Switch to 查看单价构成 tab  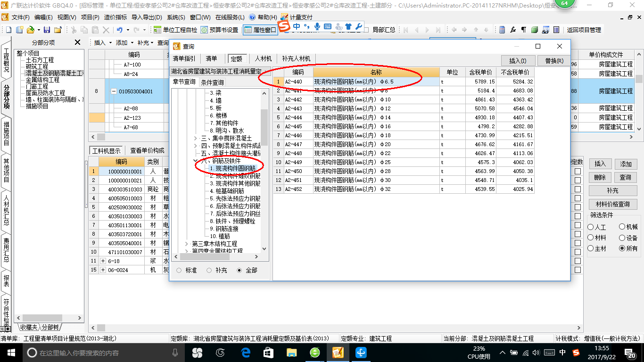pos(147,150)
